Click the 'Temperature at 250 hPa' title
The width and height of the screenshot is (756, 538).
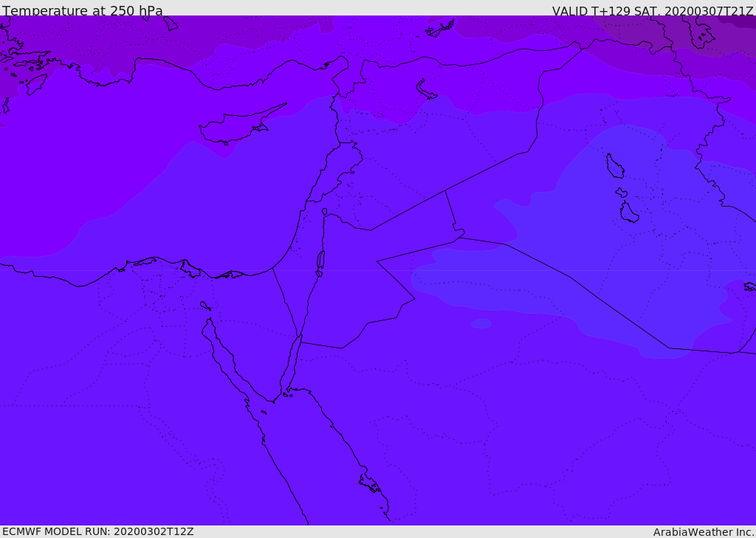(x=83, y=10)
